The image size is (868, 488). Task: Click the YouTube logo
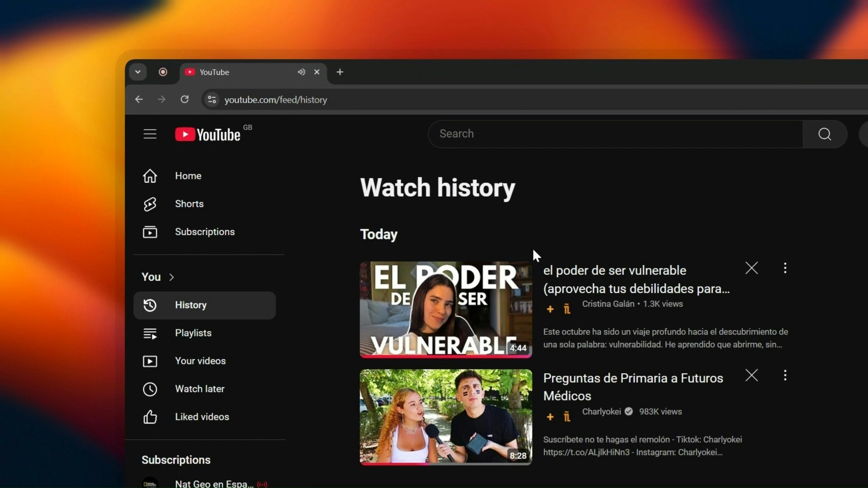tap(208, 135)
